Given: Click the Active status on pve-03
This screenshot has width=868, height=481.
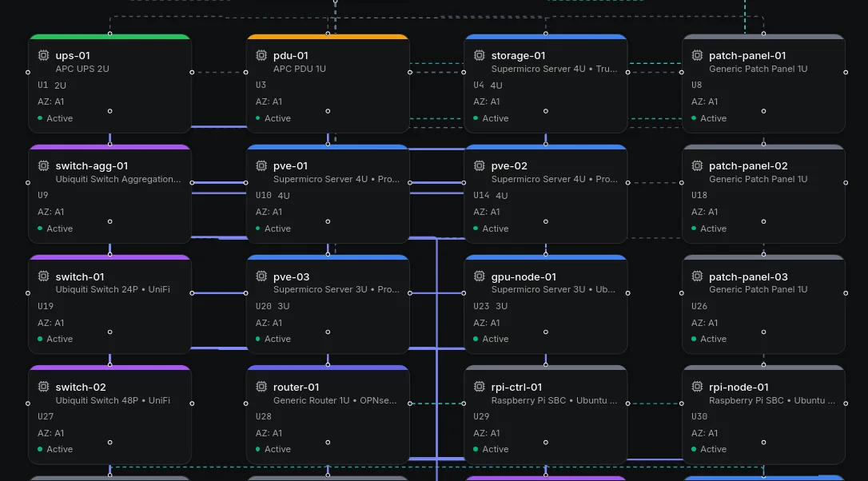Looking at the screenshot, I should pos(273,339).
